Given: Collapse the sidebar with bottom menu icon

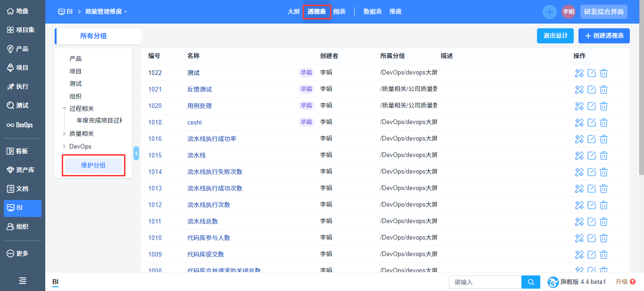Looking at the screenshot, I should pos(23,281).
